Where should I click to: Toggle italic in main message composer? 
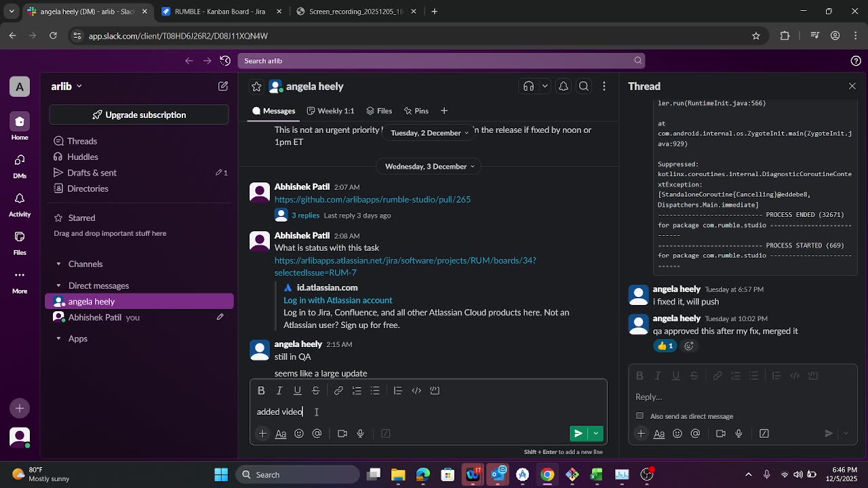coord(279,390)
